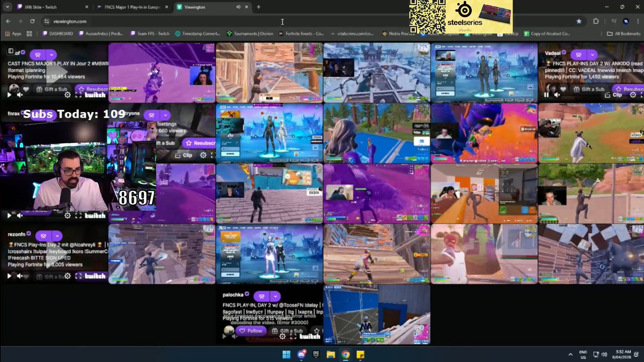Switch to the Skite - Twitch tab

52,7
